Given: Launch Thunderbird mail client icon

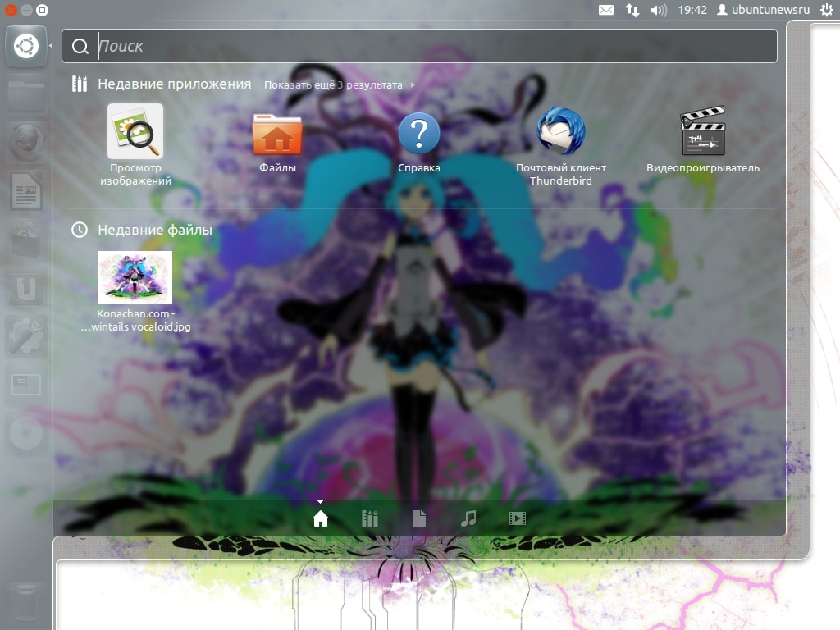Looking at the screenshot, I should (x=560, y=132).
